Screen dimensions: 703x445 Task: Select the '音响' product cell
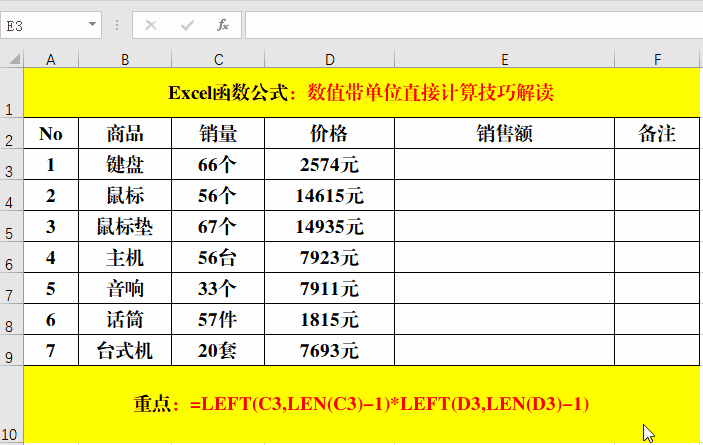tap(125, 288)
